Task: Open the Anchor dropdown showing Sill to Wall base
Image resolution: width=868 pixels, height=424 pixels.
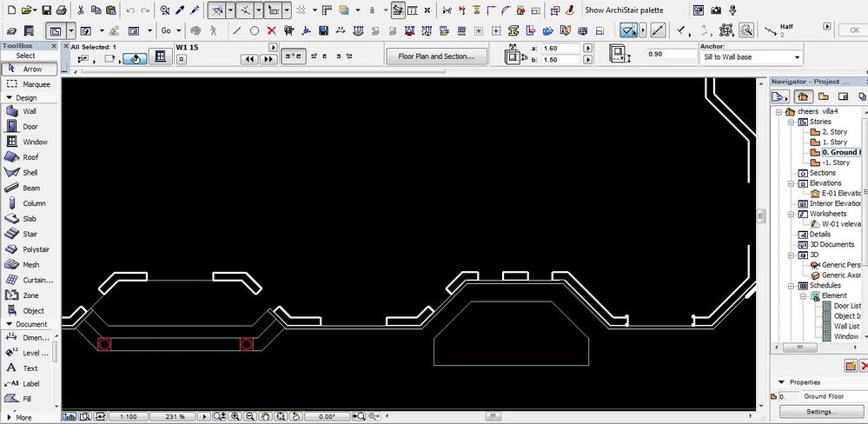Action: click(752, 57)
